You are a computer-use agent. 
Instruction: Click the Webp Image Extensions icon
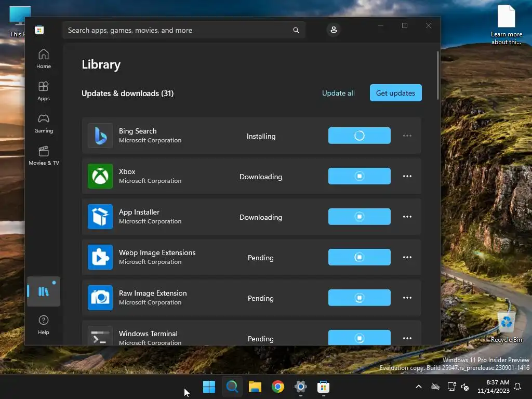point(100,257)
